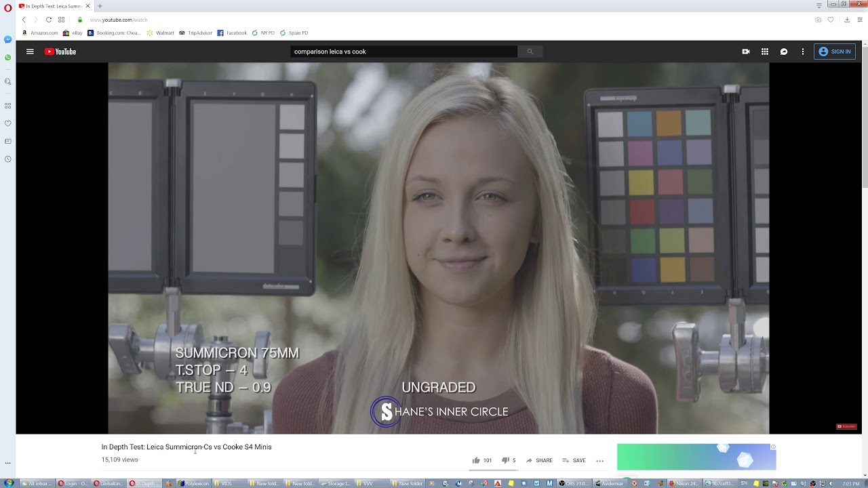Go back to previous page
The height and width of the screenshot is (488, 868).
point(24,20)
